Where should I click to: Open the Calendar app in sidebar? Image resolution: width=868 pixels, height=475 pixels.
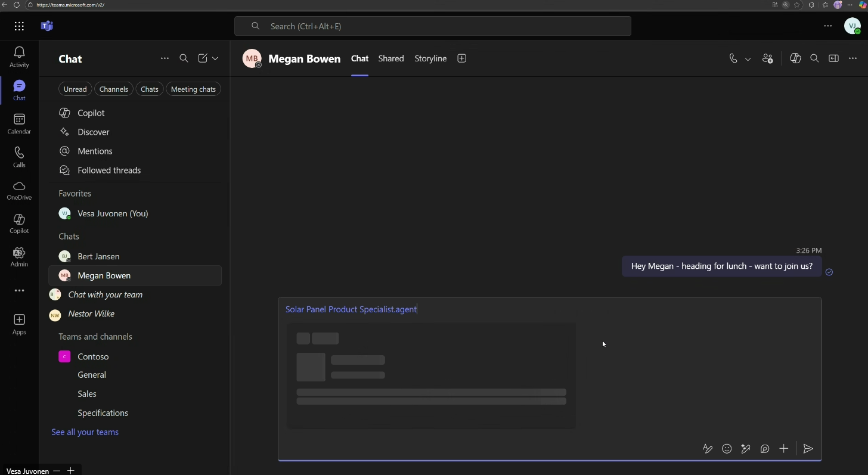19,124
